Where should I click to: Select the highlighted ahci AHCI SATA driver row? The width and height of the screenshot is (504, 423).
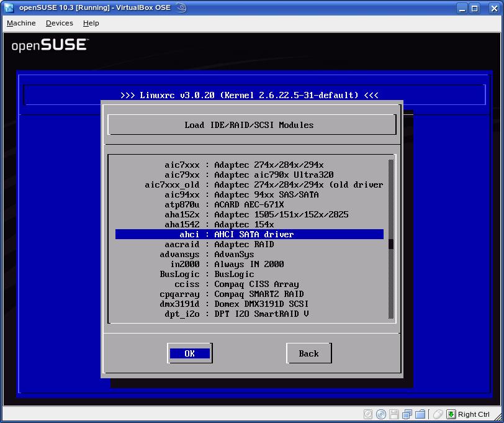coord(250,234)
